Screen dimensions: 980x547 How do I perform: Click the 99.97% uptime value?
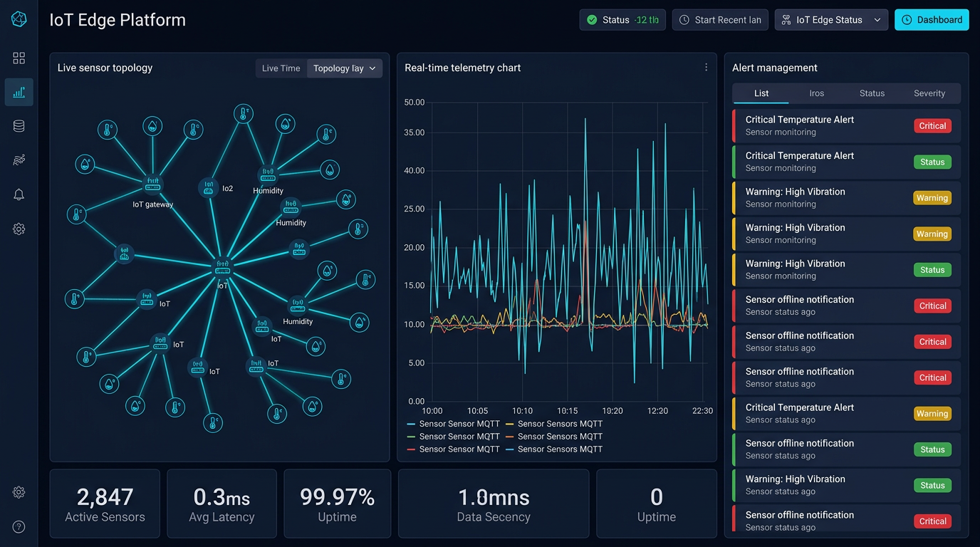click(x=337, y=497)
